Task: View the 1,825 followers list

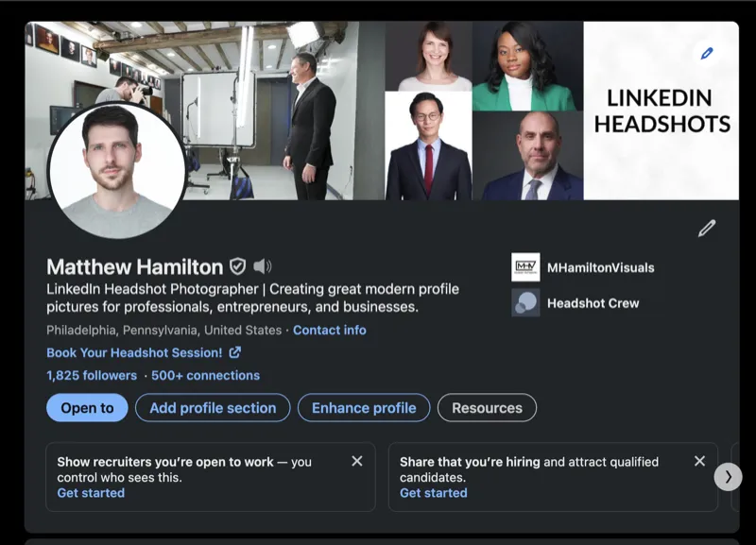Action: [x=90, y=375]
